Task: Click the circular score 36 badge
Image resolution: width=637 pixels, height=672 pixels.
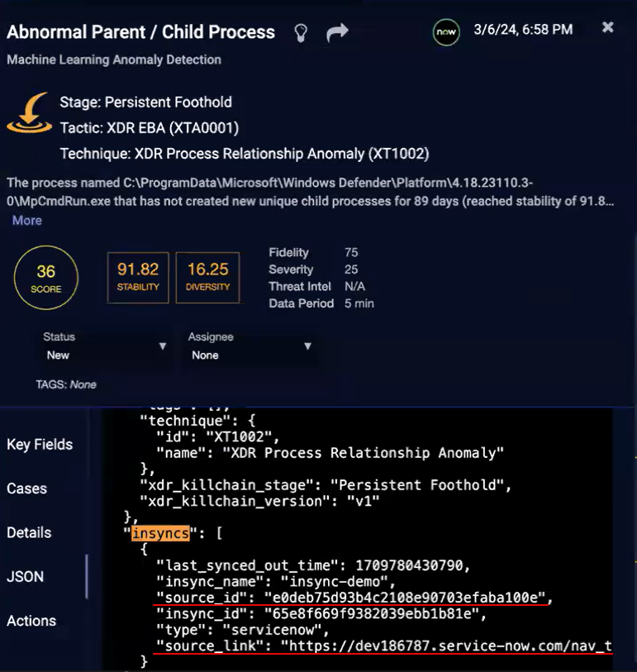Action: pos(46,279)
